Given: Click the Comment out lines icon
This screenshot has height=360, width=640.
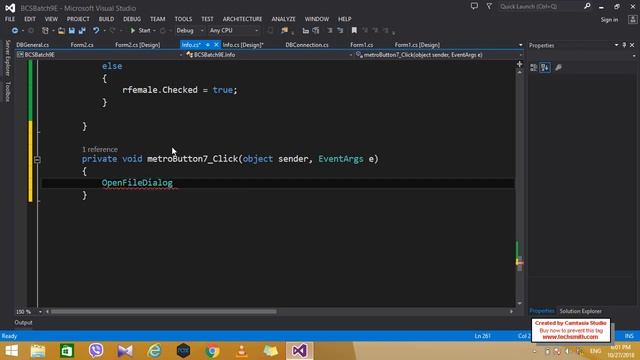Looking at the screenshot, I should (305, 31).
